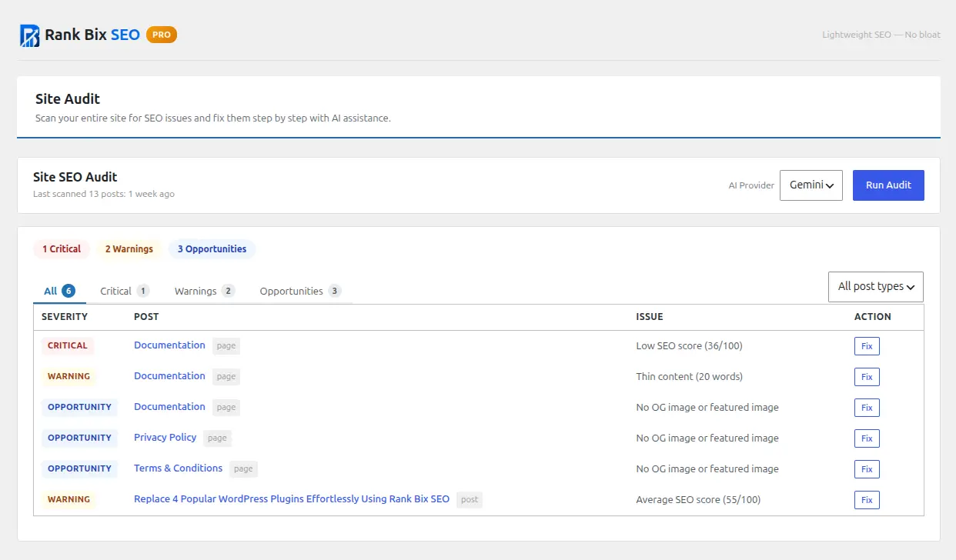The width and height of the screenshot is (956, 560).
Task: Switch to the Warnings tab
Action: click(204, 292)
